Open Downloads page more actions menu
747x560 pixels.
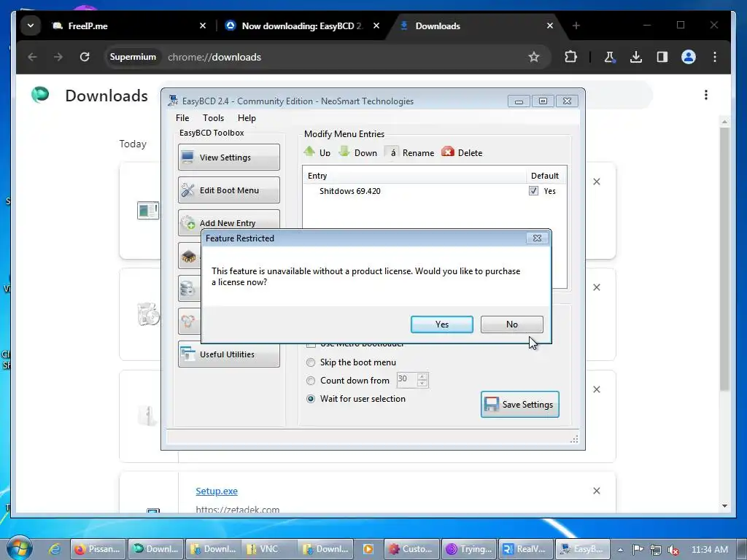(x=706, y=96)
